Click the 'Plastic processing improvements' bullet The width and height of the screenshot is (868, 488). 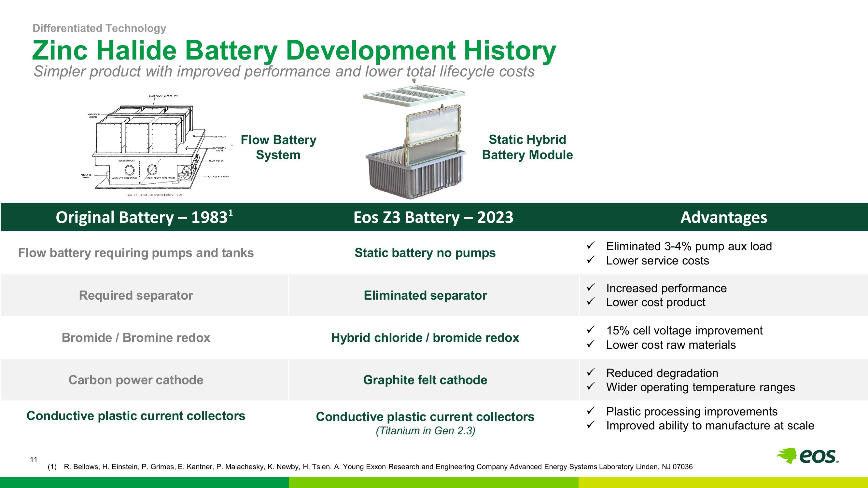[x=692, y=412]
